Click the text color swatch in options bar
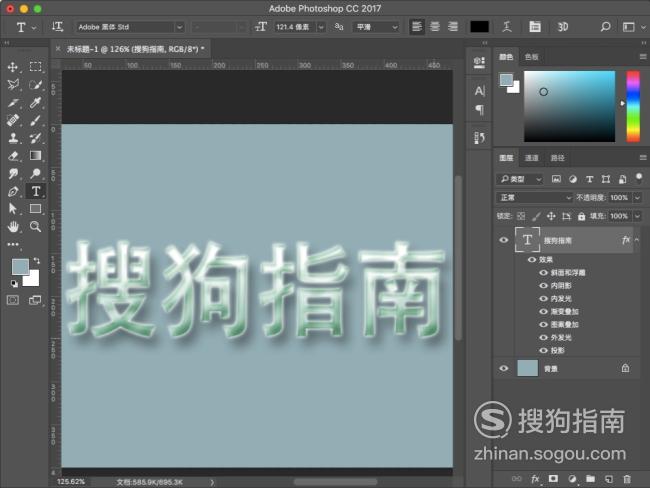The image size is (650, 488). point(479,27)
